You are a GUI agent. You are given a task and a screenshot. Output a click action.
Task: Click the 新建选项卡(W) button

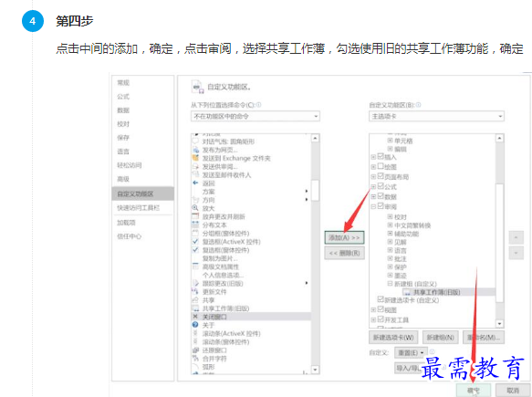[393, 338]
